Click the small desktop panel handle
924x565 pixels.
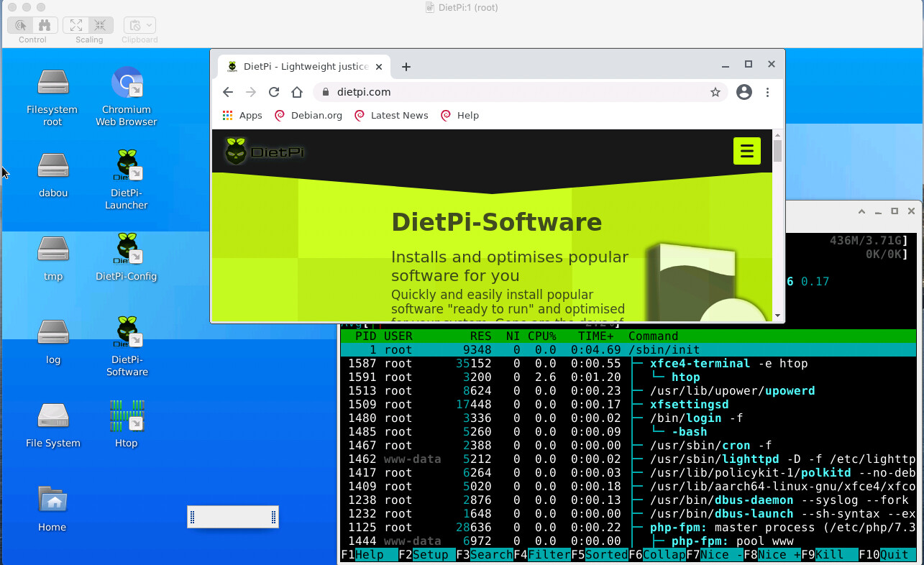233,517
